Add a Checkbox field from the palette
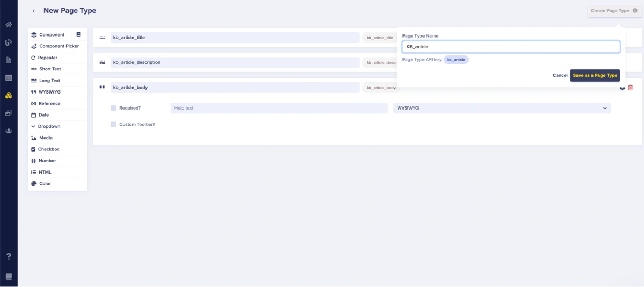 (x=48, y=149)
